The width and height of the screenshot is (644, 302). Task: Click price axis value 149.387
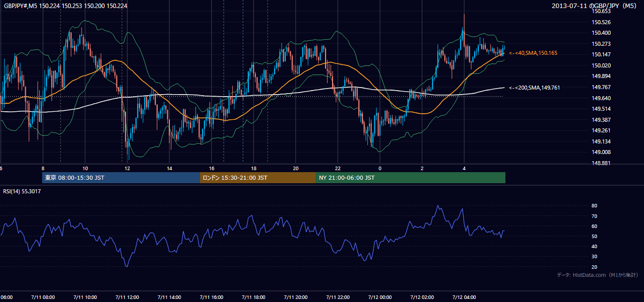pyautogui.click(x=601, y=120)
